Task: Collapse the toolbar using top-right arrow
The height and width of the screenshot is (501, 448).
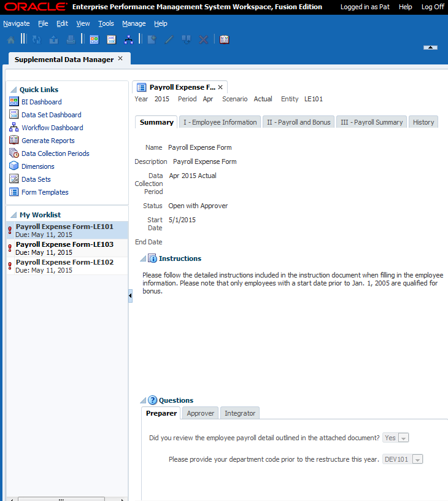Action: (430, 47)
